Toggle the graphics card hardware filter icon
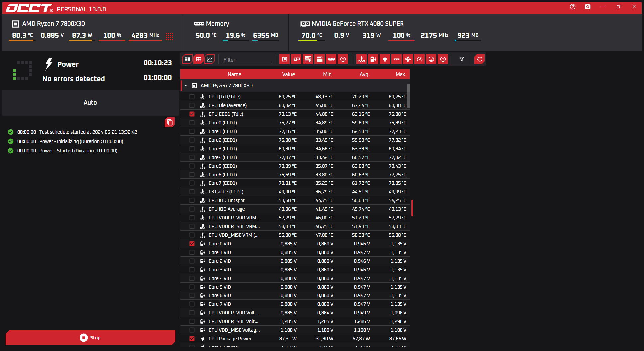The width and height of the screenshot is (644, 351). tap(296, 59)
